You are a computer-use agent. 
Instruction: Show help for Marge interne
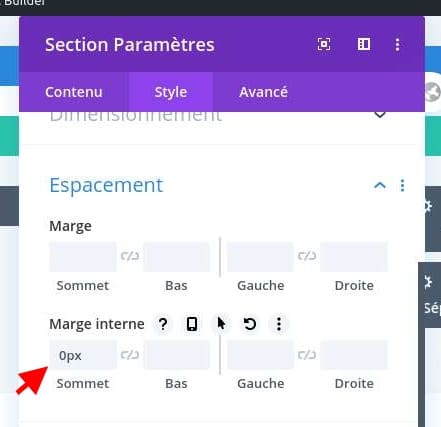point(163,324)
